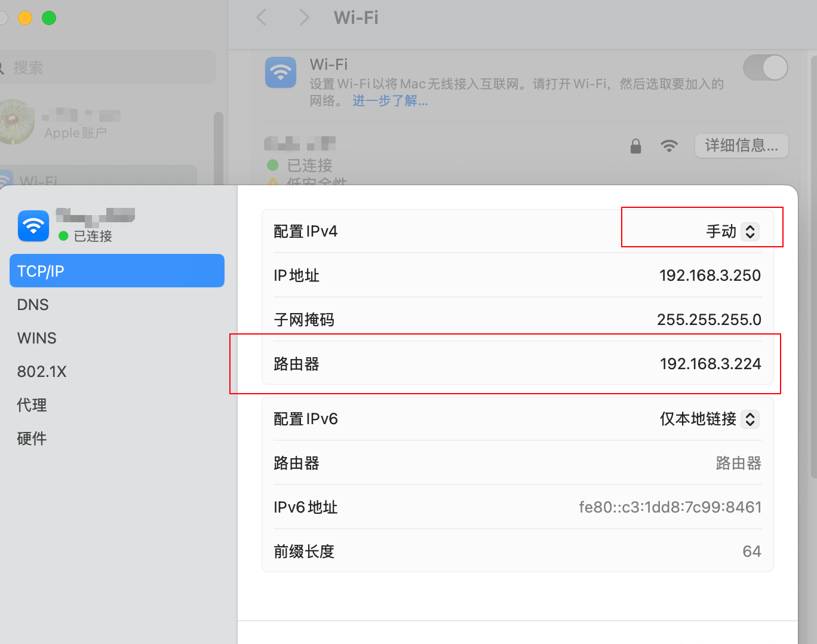Viewport: 817px width, 644px height.
Task: Switch to the DNS tab
Action: coord(32,305)
